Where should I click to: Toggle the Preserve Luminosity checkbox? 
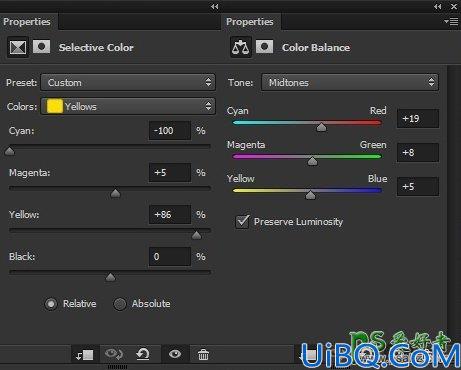pos(242,222)
